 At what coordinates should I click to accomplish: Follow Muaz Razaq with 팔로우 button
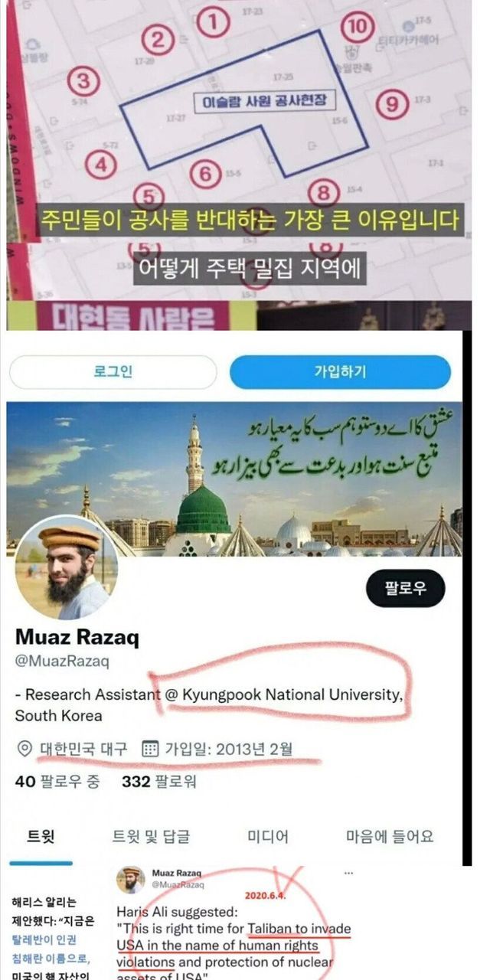click(405, 588)
